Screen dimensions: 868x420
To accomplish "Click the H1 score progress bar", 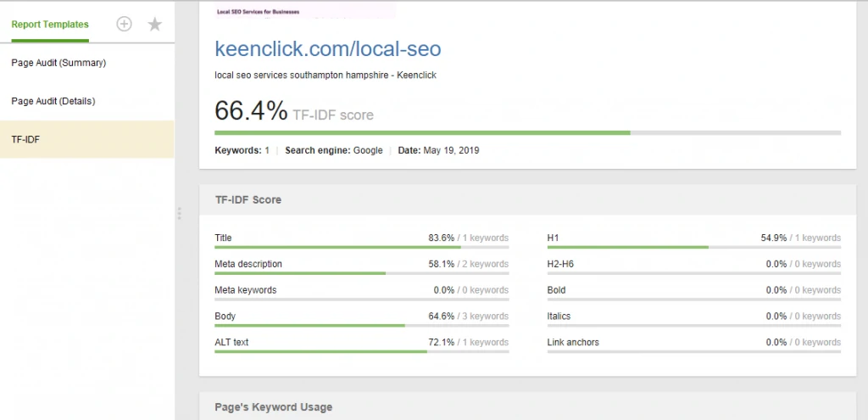I will pyautogui.click(x=694, y=247).
